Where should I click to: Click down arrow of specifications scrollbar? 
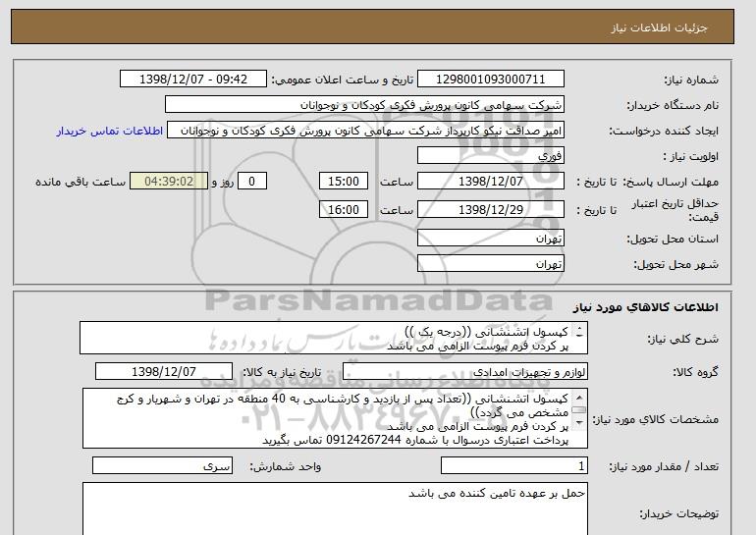(578, 422)
